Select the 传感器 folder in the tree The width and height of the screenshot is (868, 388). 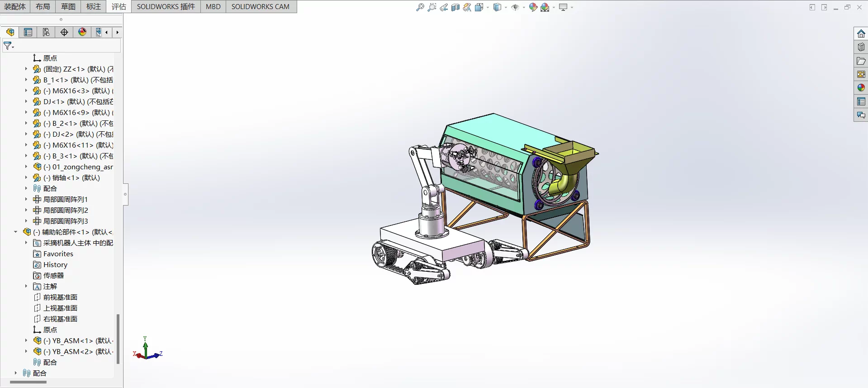pos(53,276)
